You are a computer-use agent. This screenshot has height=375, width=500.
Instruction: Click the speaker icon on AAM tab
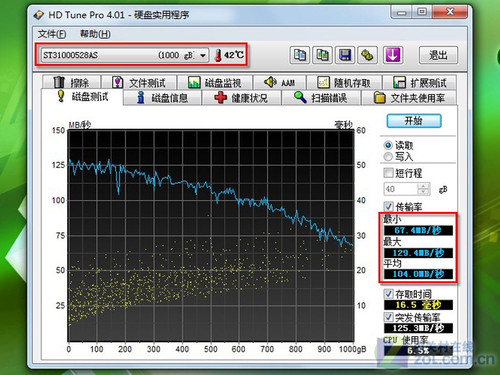pos(270,82)
